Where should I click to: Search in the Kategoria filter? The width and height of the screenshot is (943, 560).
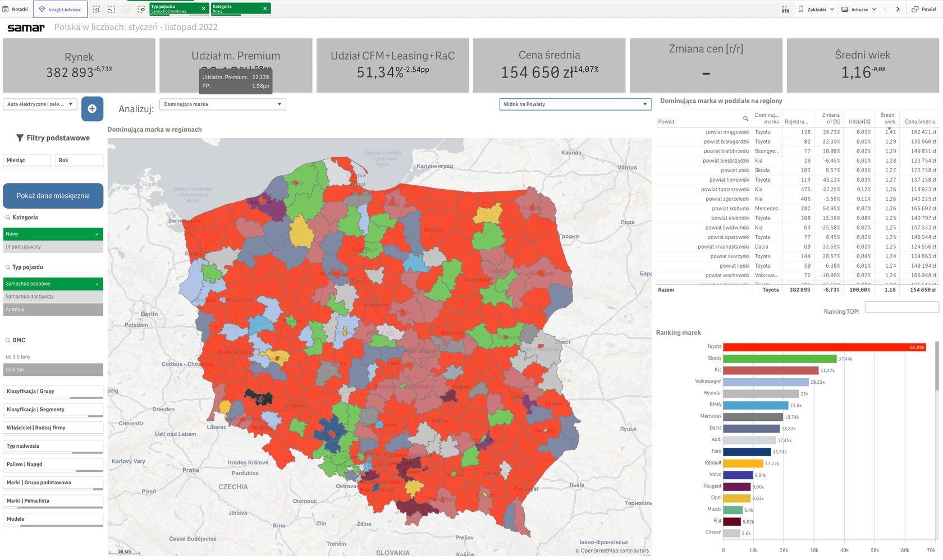point(8,218)
